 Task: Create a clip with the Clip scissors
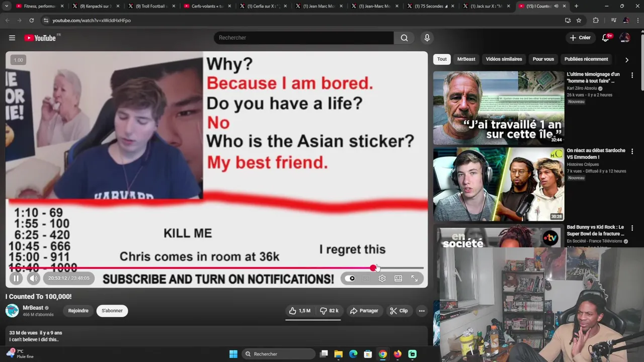point(399,311)
